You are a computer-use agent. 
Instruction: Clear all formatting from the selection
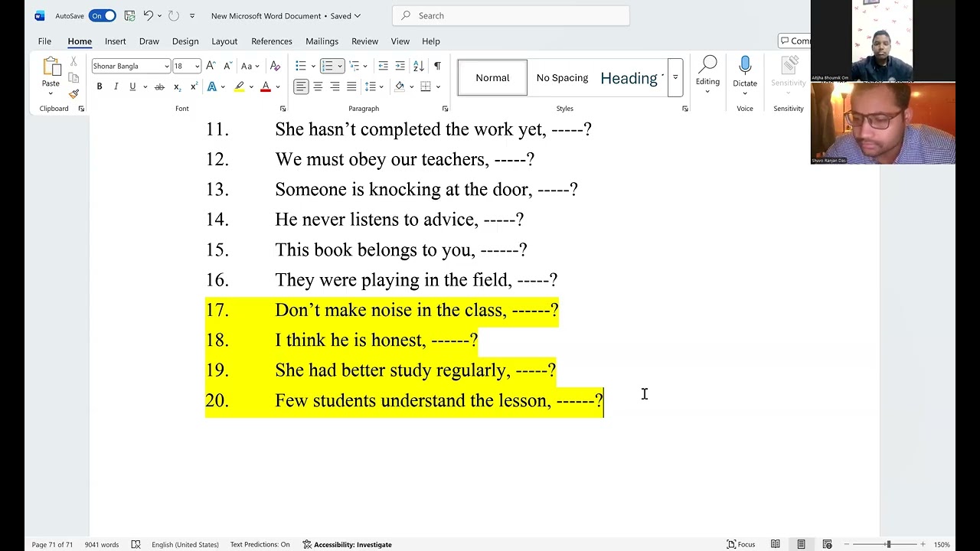point(275,66)
